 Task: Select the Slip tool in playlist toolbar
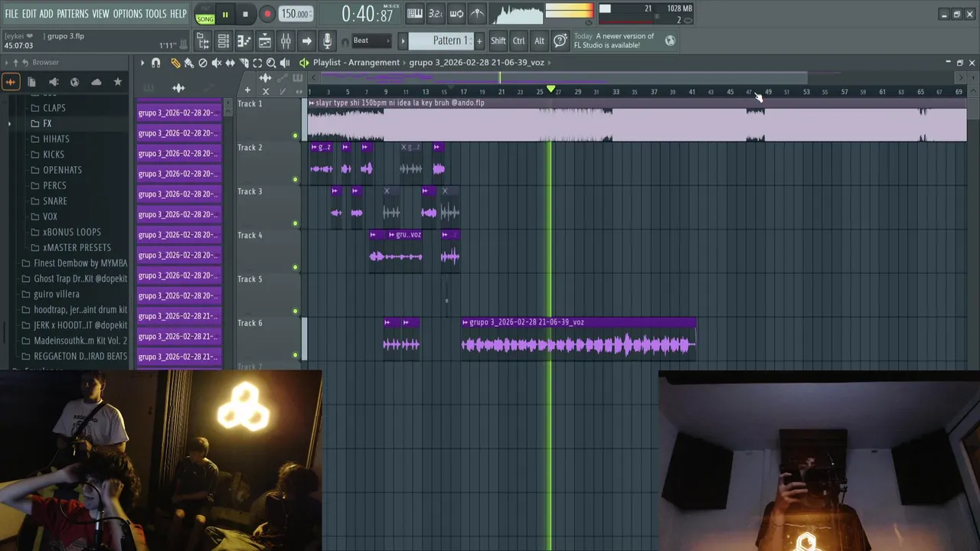(230, 63)
